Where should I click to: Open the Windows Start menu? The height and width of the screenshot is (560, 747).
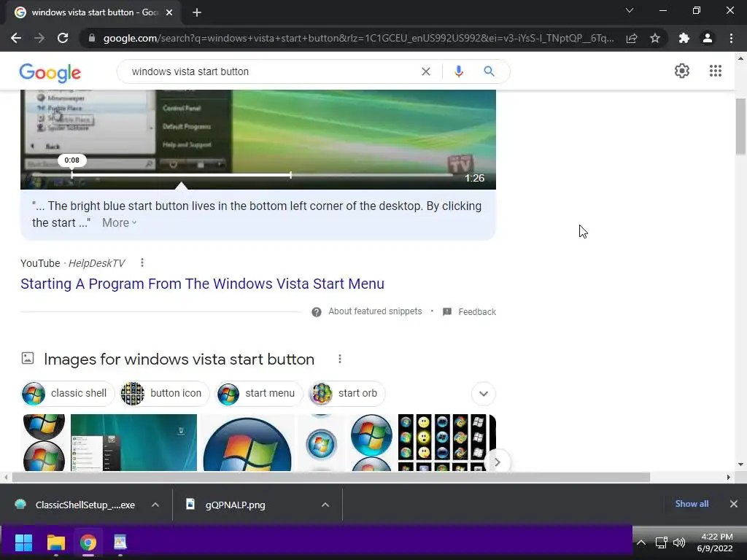pos(23,542)
